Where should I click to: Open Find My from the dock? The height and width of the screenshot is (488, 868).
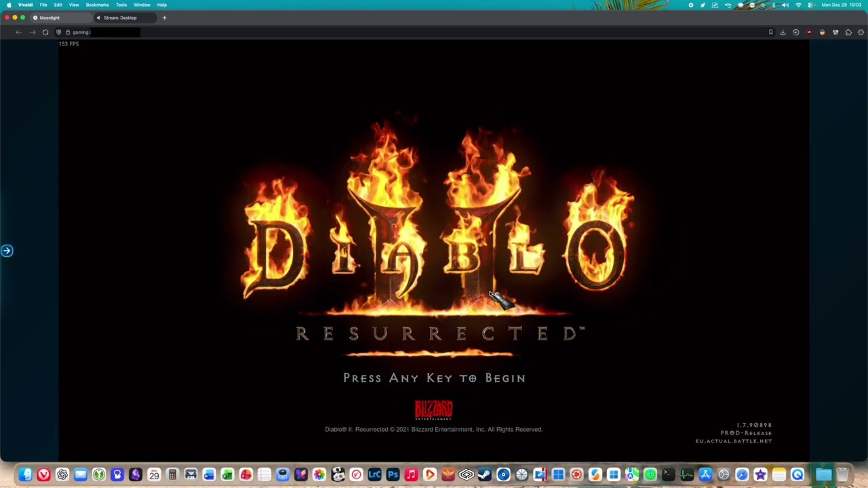[650, 475]
